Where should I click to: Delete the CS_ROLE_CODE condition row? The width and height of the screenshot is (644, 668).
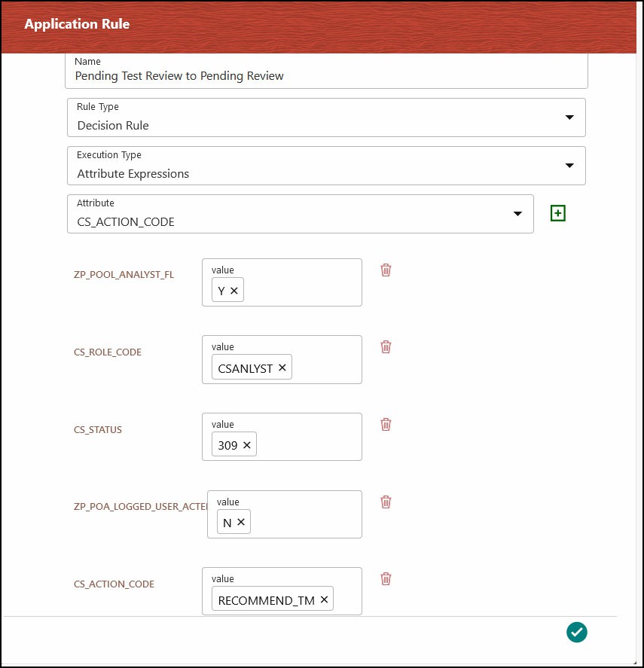click(386, 346)
